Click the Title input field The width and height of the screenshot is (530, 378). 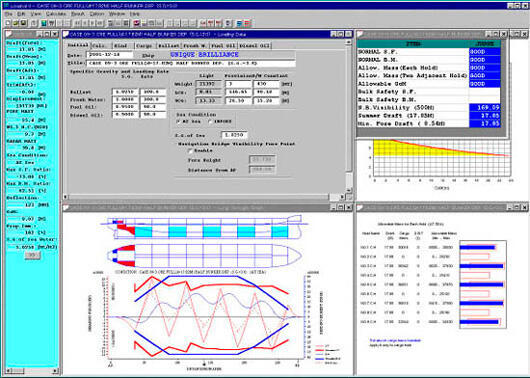pyautogui.click(x=191, y=63)
